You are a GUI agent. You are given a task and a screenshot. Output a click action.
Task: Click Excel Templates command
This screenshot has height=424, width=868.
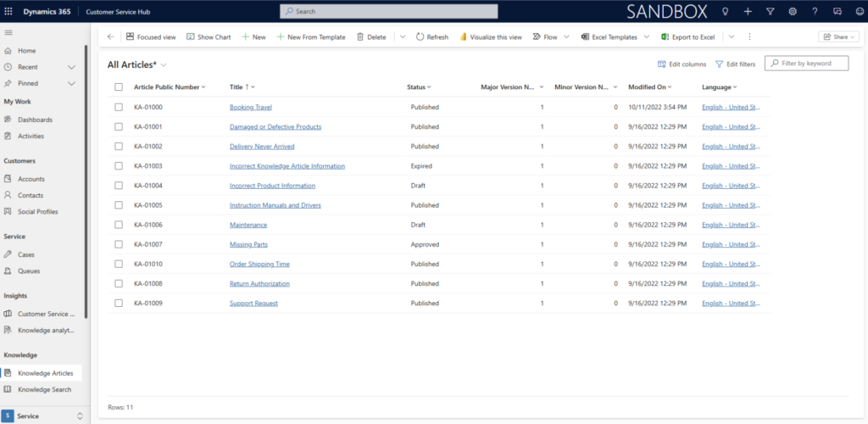[610, 37]
